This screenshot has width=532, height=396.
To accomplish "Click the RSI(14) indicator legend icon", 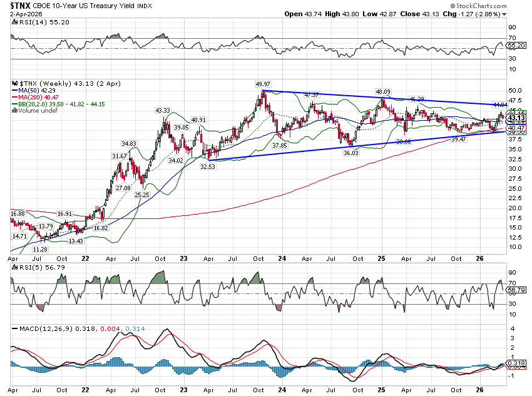I will click(16, 21).
